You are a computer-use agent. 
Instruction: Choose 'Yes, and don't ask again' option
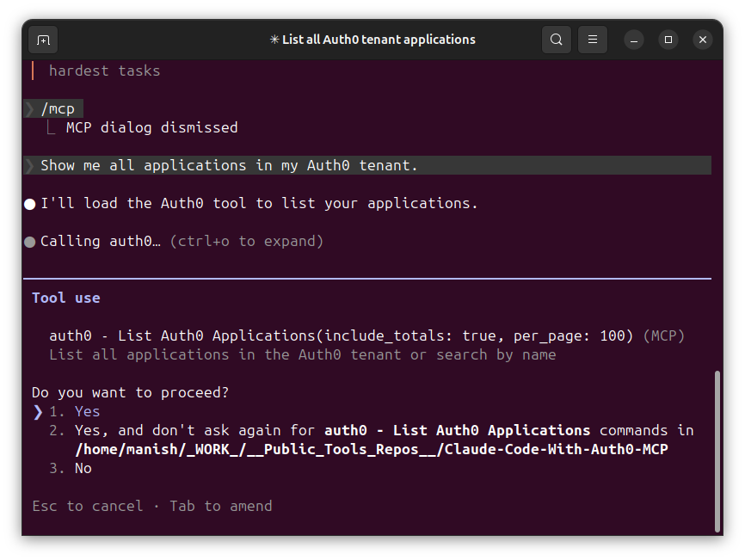coord(371,440)
